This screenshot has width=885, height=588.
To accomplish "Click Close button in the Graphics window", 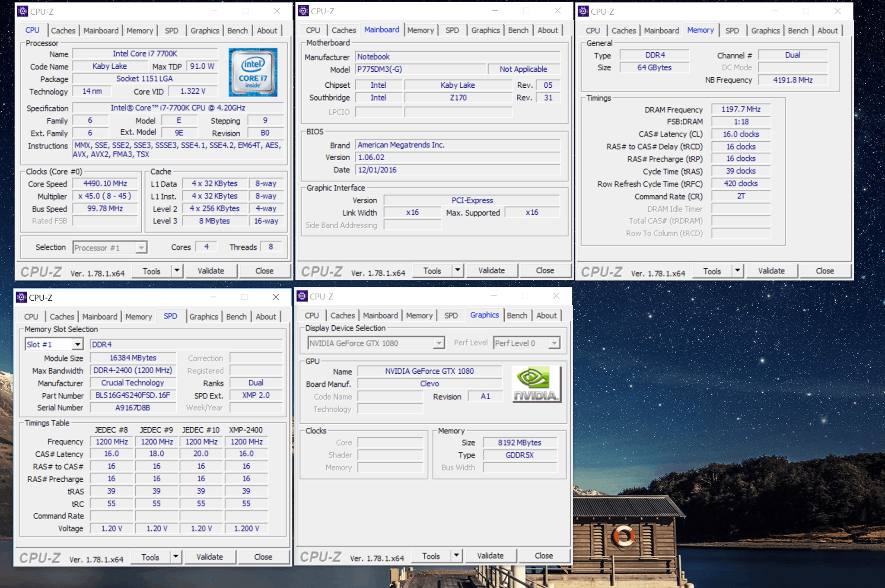I will 544,556.
